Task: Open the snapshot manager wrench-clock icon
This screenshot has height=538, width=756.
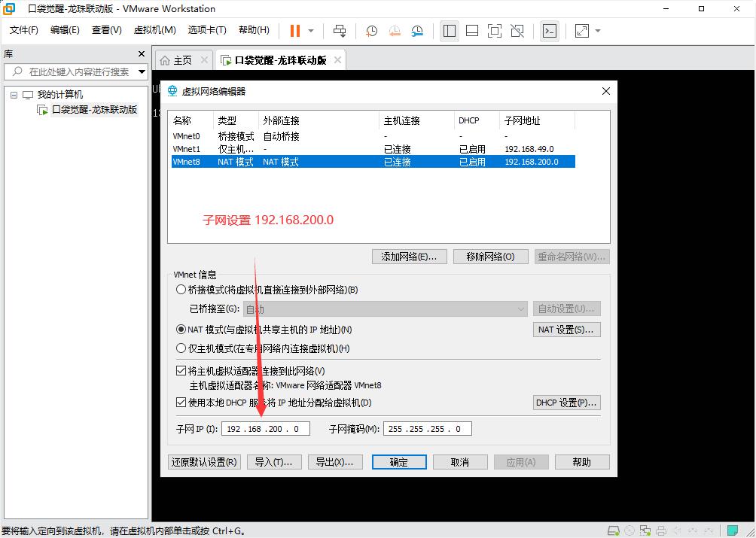Action: click(417, 31)
